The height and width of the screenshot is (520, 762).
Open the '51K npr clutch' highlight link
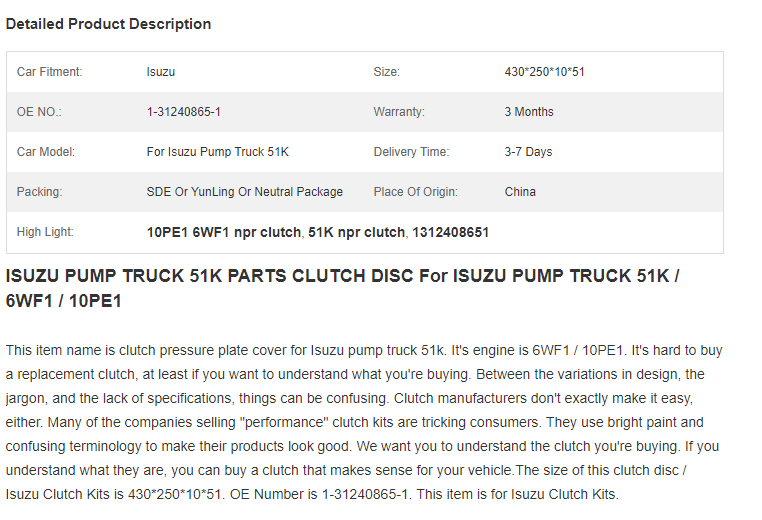click(x=356, y=232)
